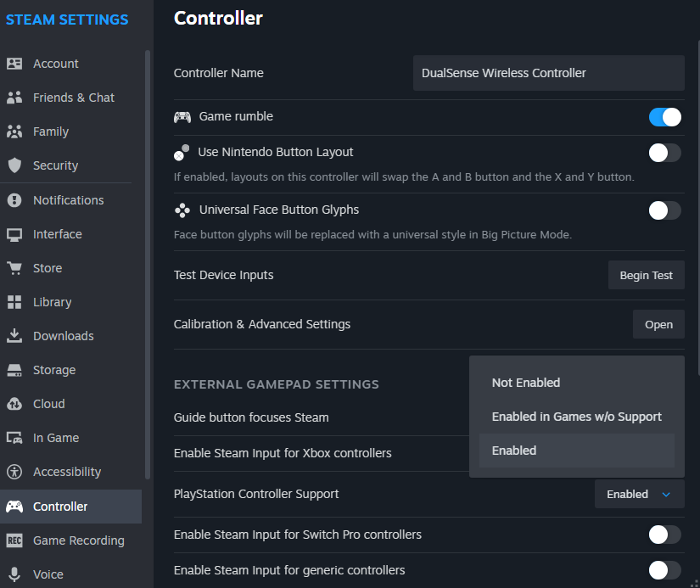Click the Notifications exclamation icon
Image resolution: width=700 pixels, height=588 pixels.
click(x=14, y=200)
